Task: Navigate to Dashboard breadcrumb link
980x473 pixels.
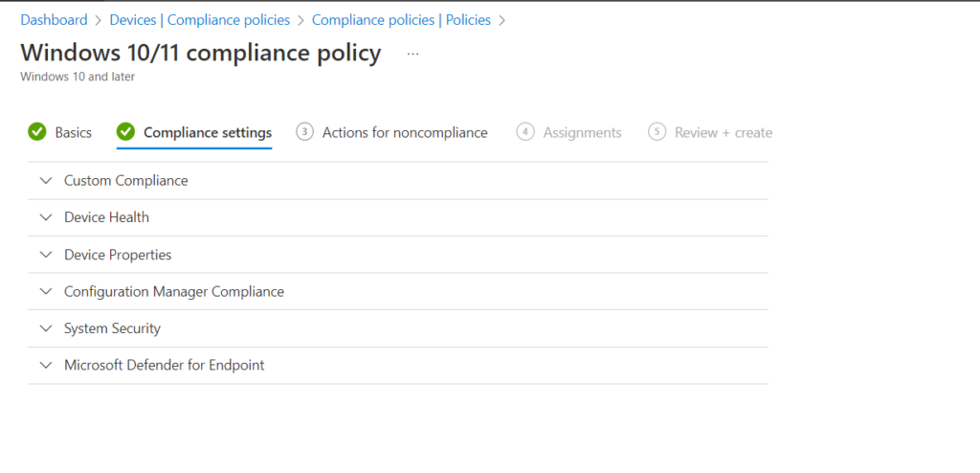Action: 54,20
